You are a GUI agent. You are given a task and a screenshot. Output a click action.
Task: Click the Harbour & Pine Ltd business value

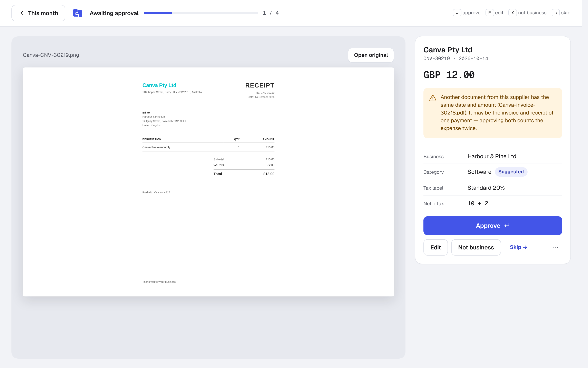pos(492,156)
